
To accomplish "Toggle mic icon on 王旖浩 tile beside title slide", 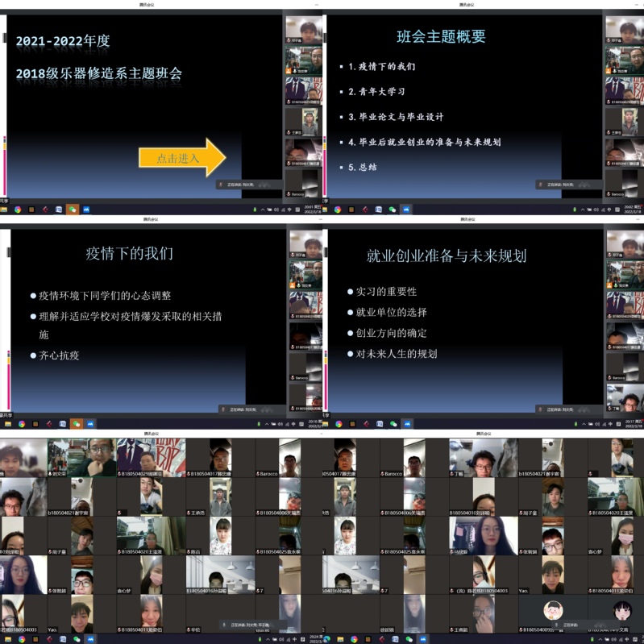I will (289, 133).
